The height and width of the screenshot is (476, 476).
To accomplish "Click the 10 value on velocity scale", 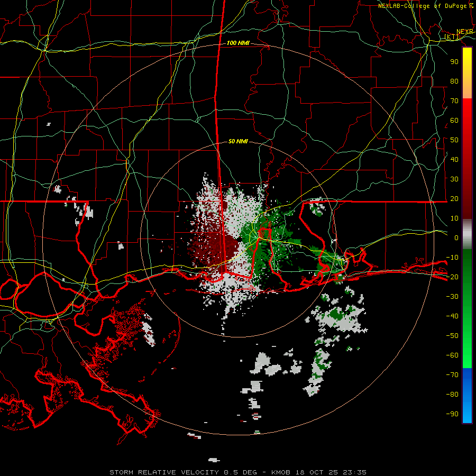I will tap(454, 218).
